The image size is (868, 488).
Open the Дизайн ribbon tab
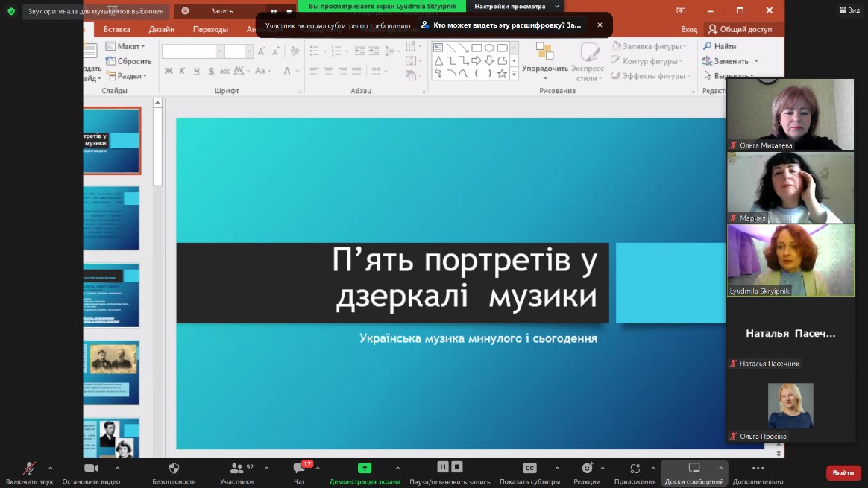pyautogui.click(x=161, y=29)
